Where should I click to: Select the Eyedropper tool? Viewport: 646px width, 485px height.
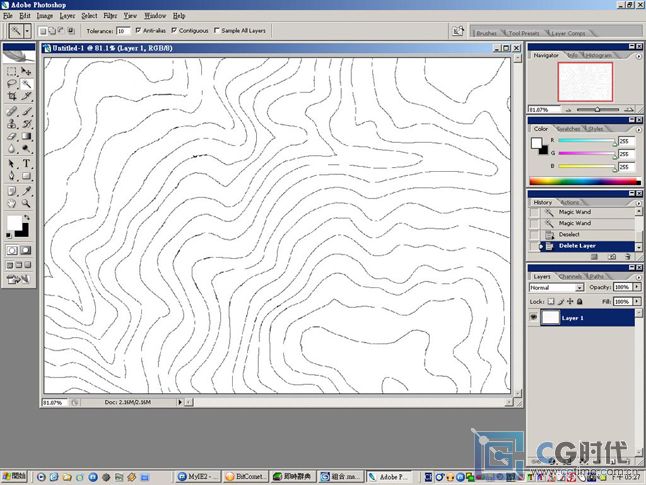click(x=26, y=191)
